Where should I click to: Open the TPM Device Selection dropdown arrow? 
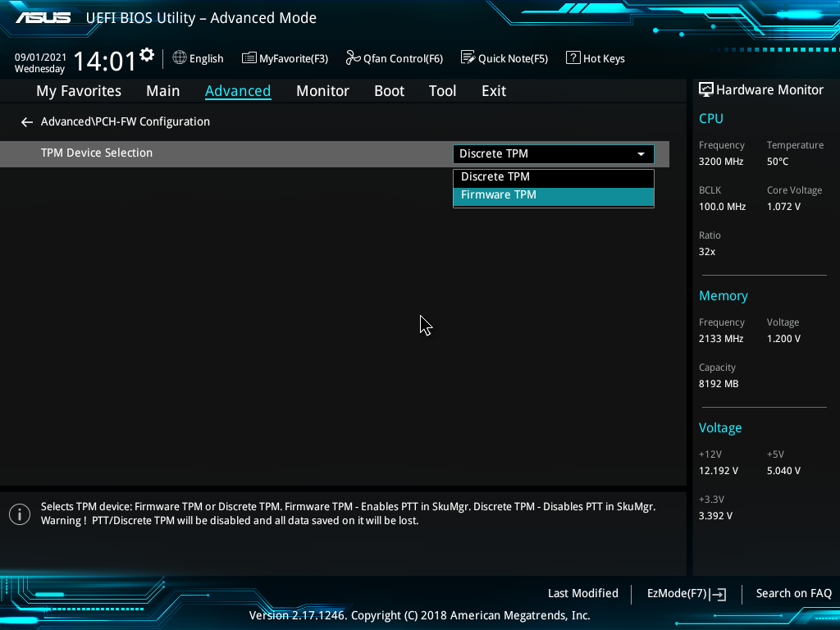tap(641, 154)
